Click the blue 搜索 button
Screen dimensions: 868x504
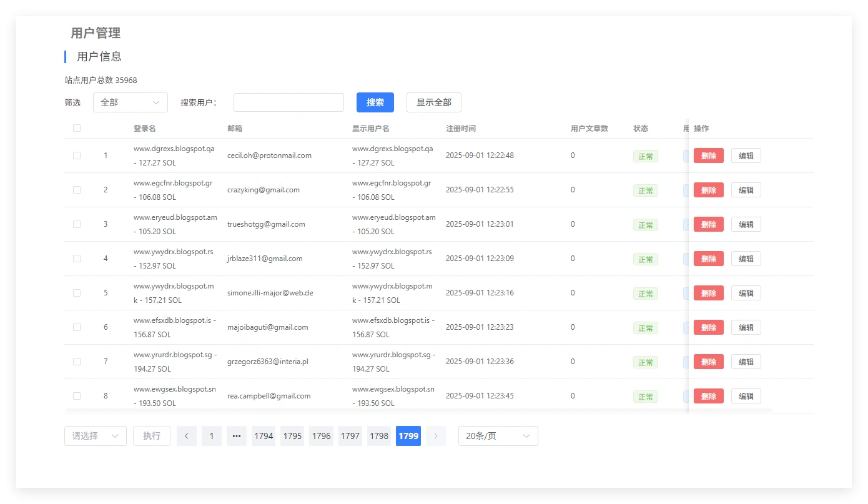click(x=375, y=102)
